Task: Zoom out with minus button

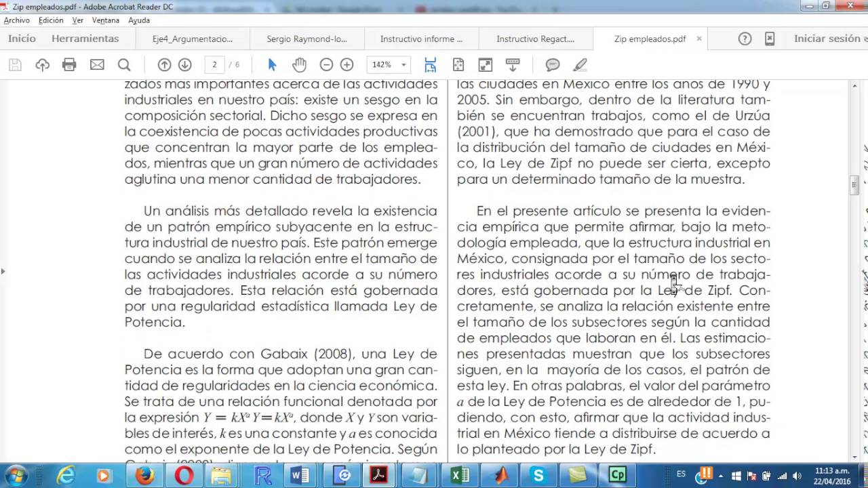Action: tap(326, 65)
